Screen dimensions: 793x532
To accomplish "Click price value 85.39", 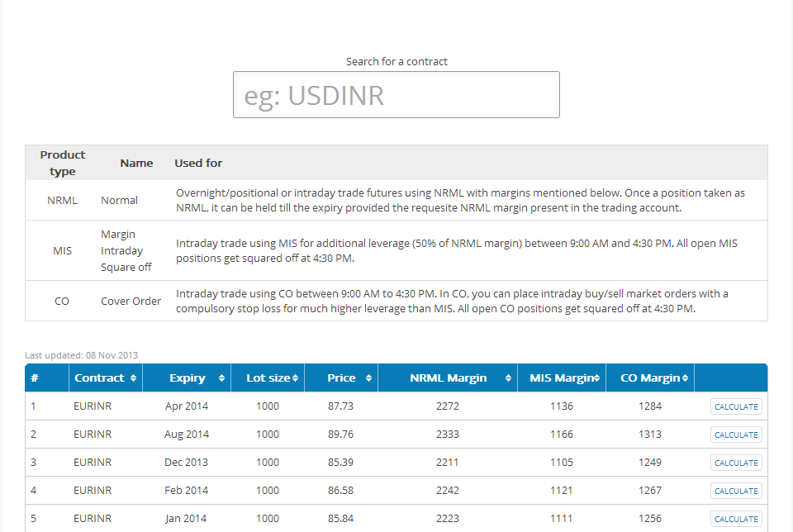I will (x=341, y=463).
